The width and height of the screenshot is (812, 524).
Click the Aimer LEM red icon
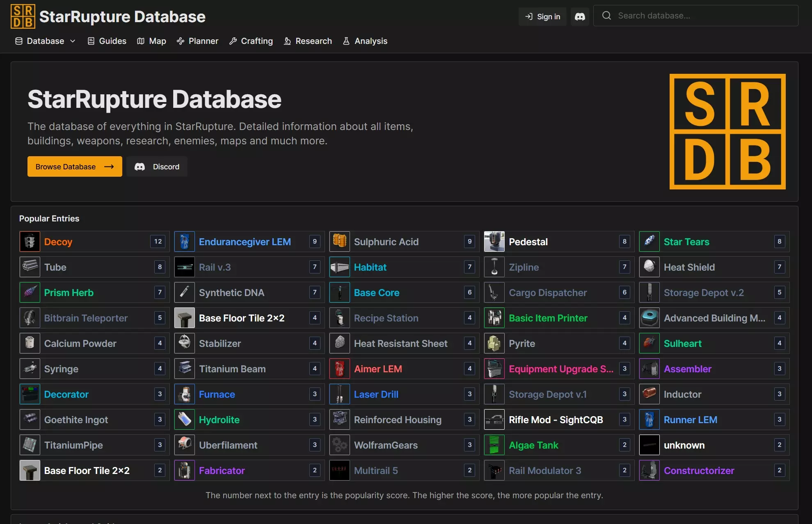pos(340,369)
